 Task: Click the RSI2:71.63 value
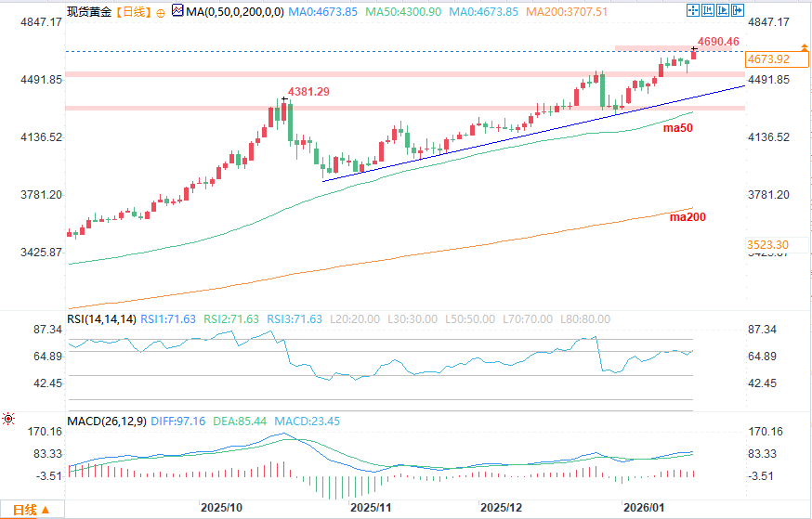click(x=231, y=319)
